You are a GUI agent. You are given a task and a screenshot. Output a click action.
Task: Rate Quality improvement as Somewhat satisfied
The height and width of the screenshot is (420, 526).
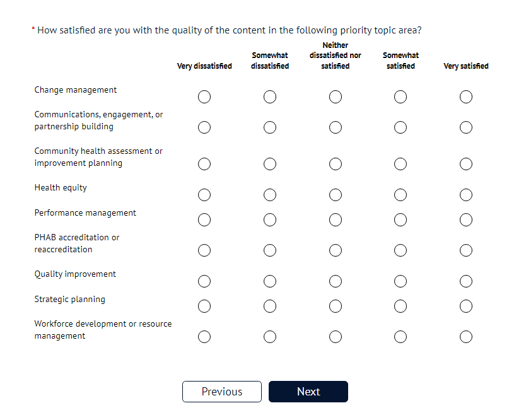400,281
